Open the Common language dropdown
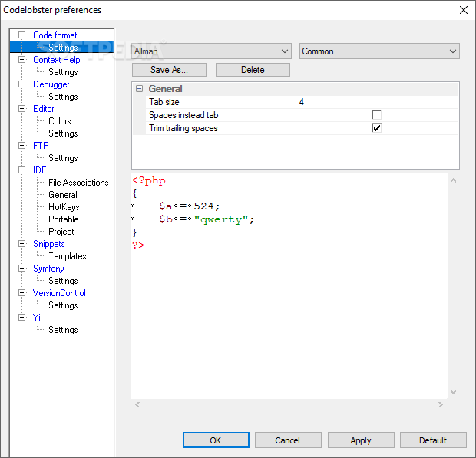The image size is (476, 458). (x=379, y=51)
